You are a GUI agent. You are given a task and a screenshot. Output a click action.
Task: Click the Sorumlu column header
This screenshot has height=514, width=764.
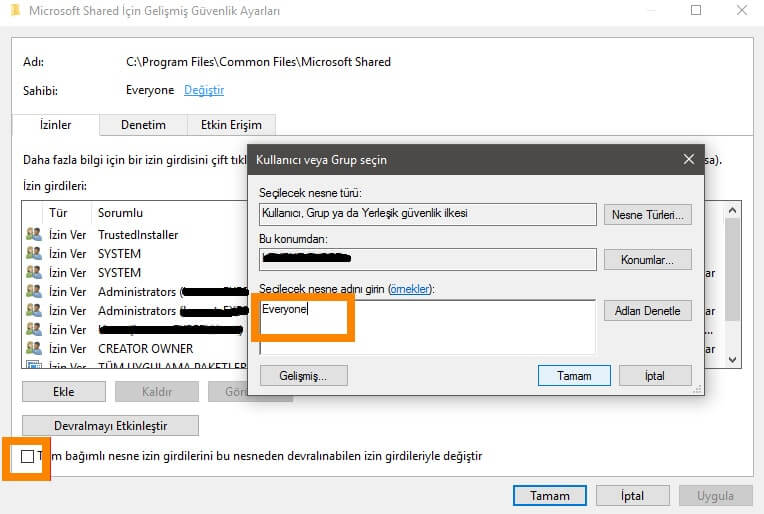(120, 213)
